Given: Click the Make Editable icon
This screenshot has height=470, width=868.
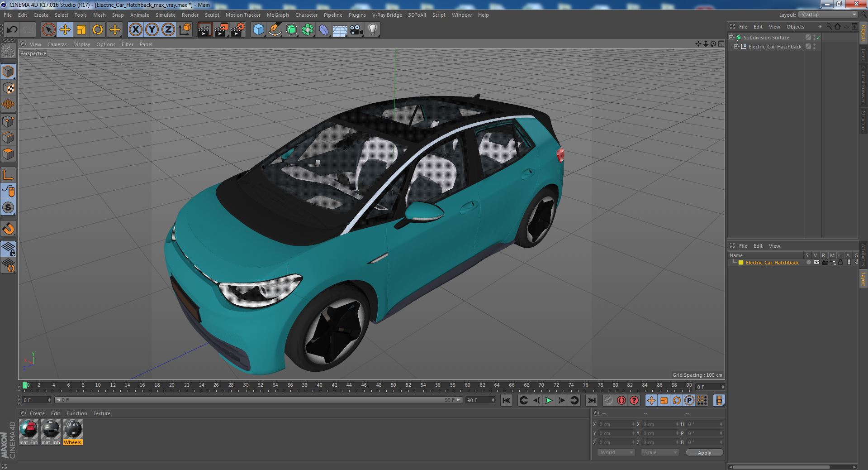Looking at the screenshot, I should coord(8,51).
